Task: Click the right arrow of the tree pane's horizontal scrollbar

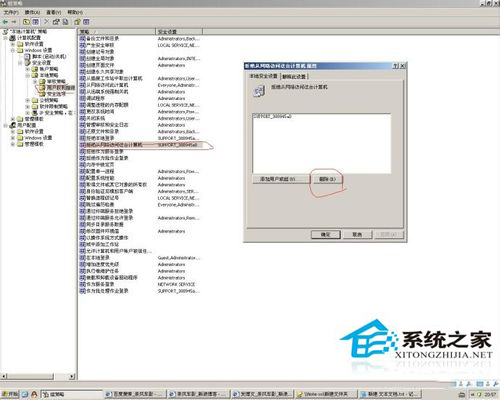Action: [x=72, y=376]
